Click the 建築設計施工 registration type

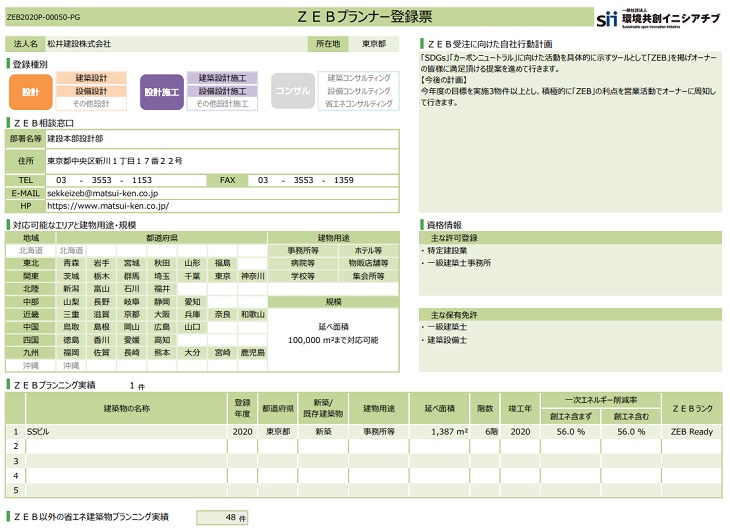coord(222,78)
